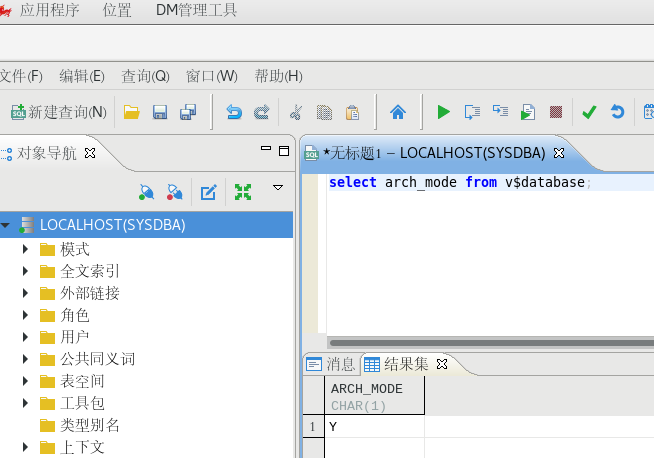Click the cut scissors icon
Image resolution: width=654 pixels, height=458 pixels.
296,112
